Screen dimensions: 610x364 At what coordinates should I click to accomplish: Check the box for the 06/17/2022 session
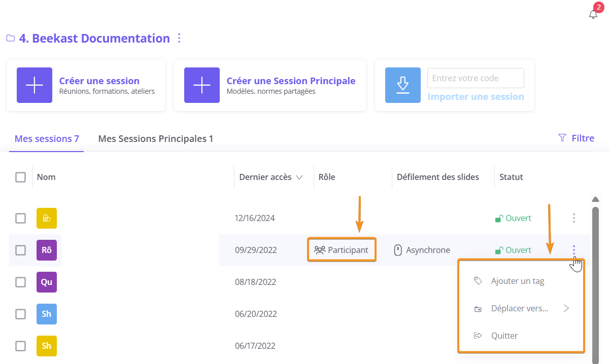[20, 346]
